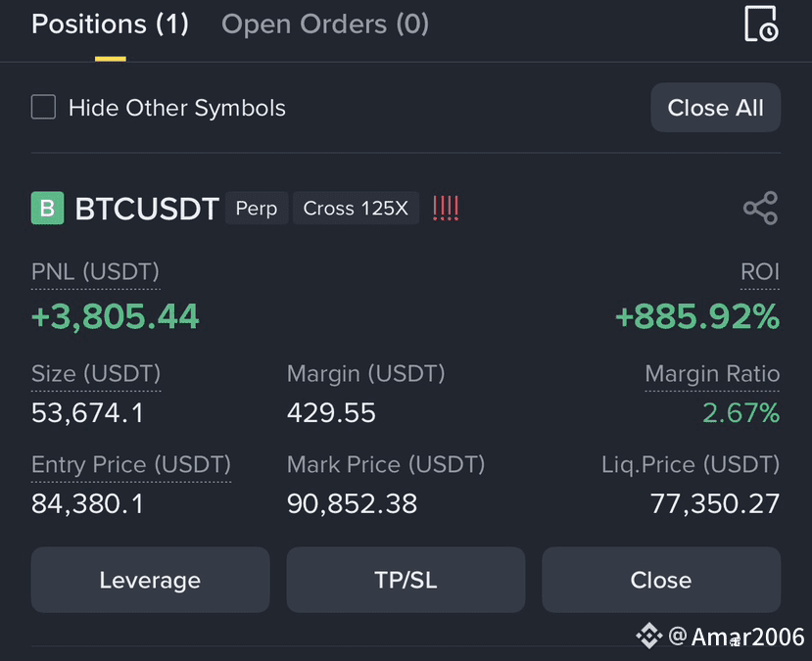Set TP/SL for the position
This screenshot has width=812, height=661.
point(406,580)
